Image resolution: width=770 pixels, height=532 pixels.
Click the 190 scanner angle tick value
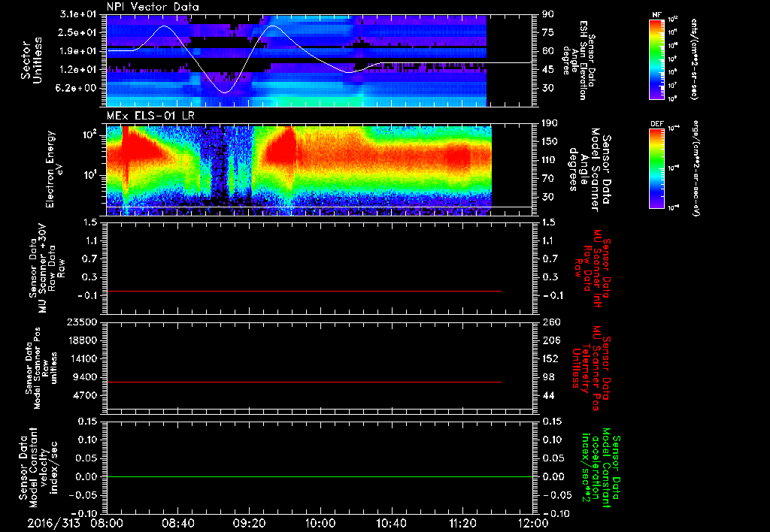(550, 123)
